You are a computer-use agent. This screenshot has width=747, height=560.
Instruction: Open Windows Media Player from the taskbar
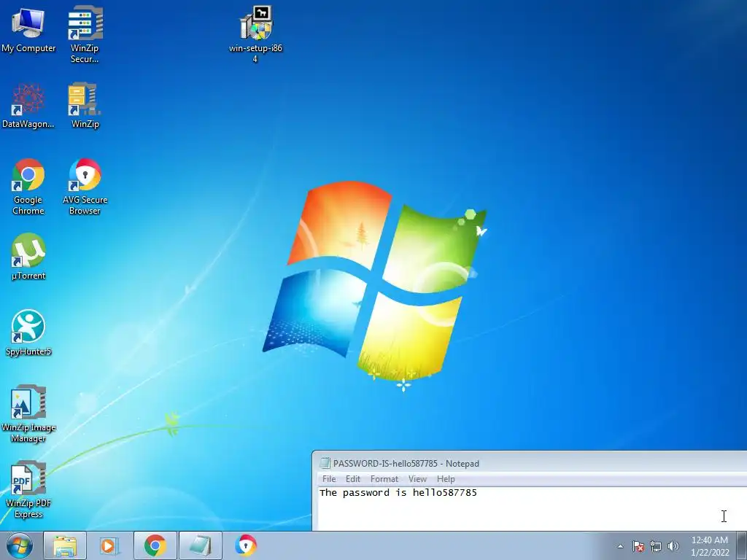[x=109, y=545]
